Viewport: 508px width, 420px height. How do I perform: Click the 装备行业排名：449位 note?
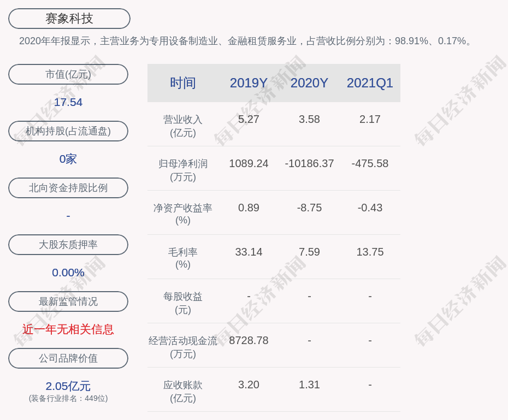[x=68, y=398]
